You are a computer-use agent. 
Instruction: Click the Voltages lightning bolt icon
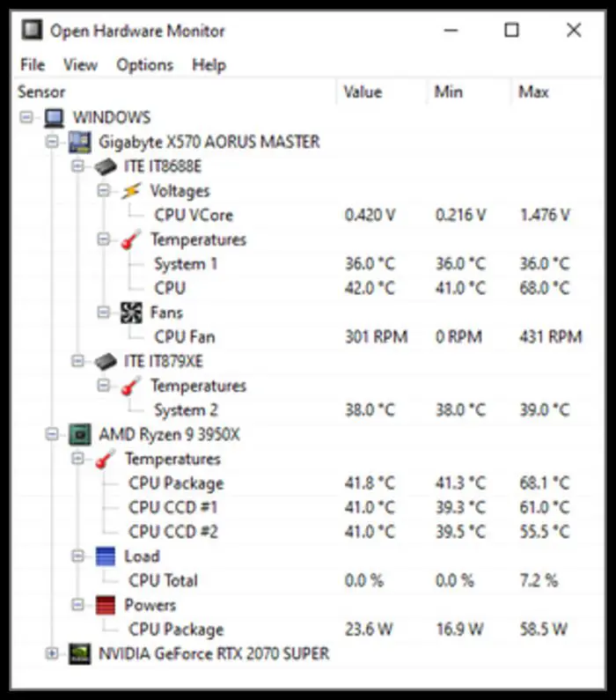tap(131, 190)
